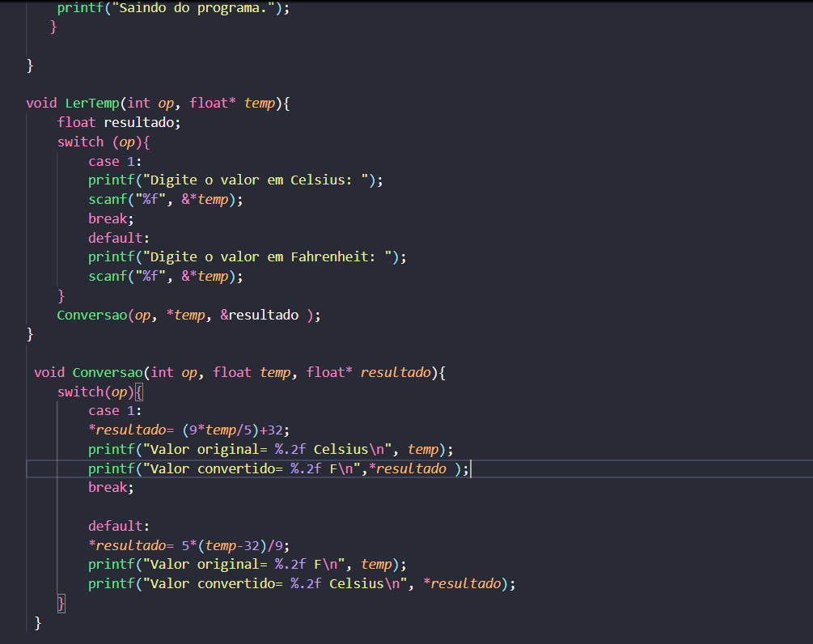Click the 'switch (op){' line in LerTemp
813x644 pixels.
[104, 142]
